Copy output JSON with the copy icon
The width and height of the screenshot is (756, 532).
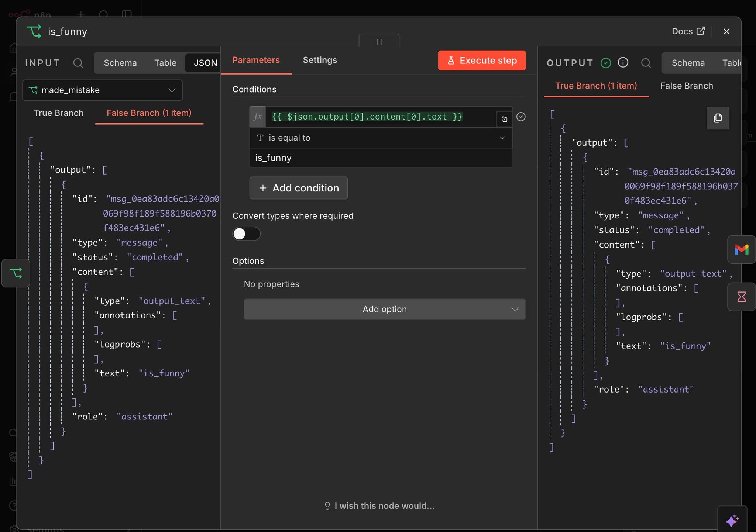click(718, 118)
